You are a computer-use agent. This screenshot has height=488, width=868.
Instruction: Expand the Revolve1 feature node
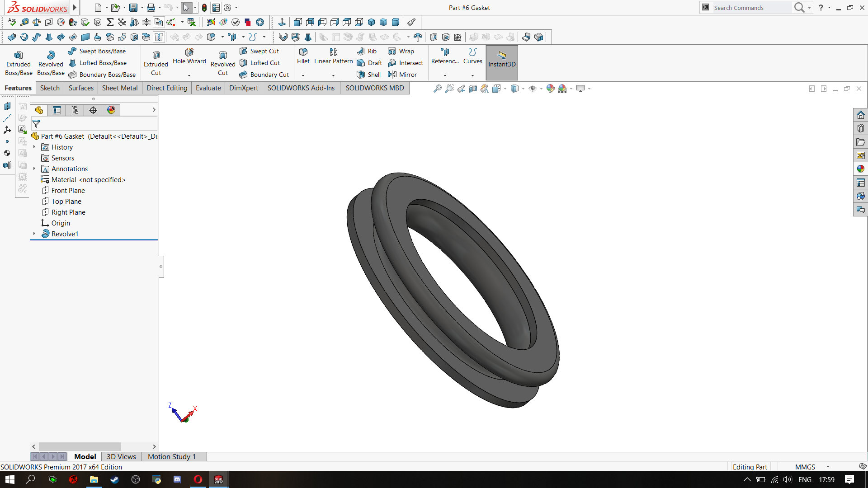pyautogui.click(x=34, y=234)
